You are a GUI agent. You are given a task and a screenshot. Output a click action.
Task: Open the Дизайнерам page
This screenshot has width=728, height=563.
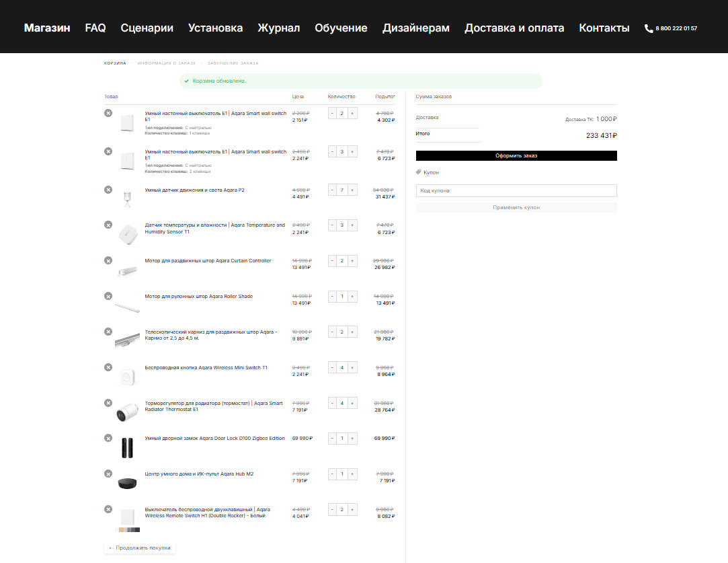(x=416, y=28)
